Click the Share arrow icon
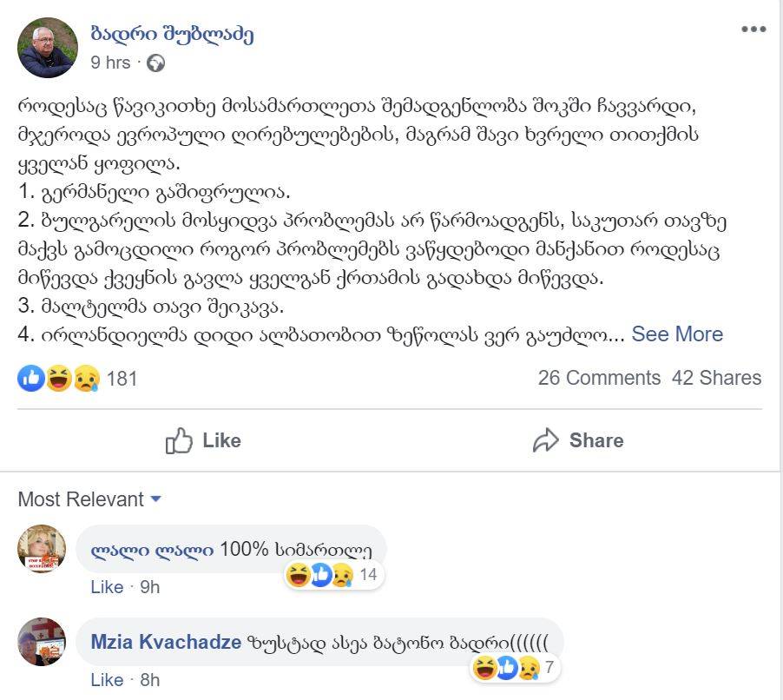The image size is (783, 700). tap(546, 440)
